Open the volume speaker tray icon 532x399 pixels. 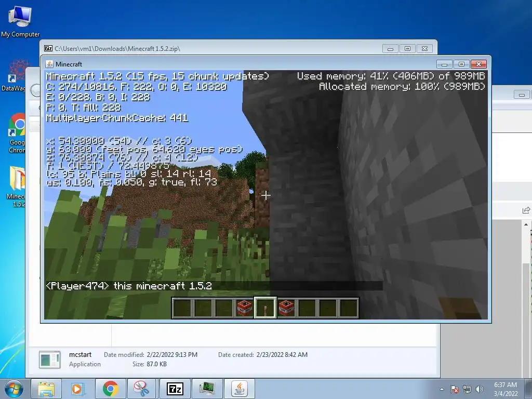(480, 389)
